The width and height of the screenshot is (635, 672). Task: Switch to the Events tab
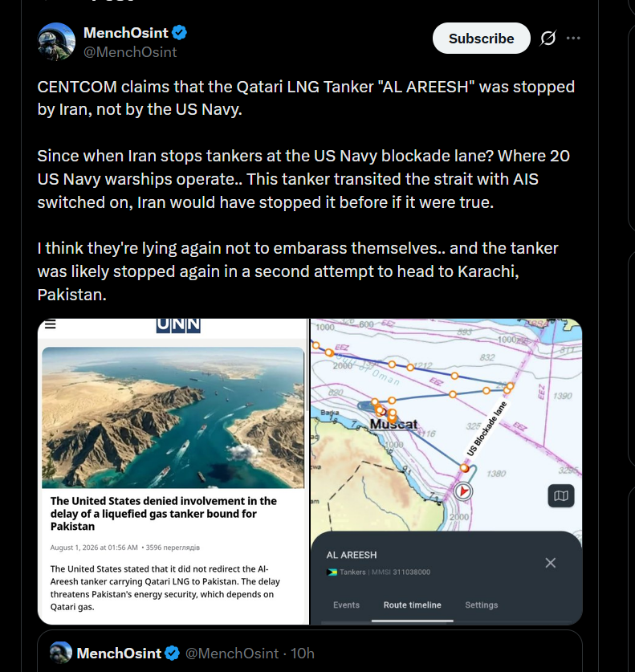click(x=346, y=605)
